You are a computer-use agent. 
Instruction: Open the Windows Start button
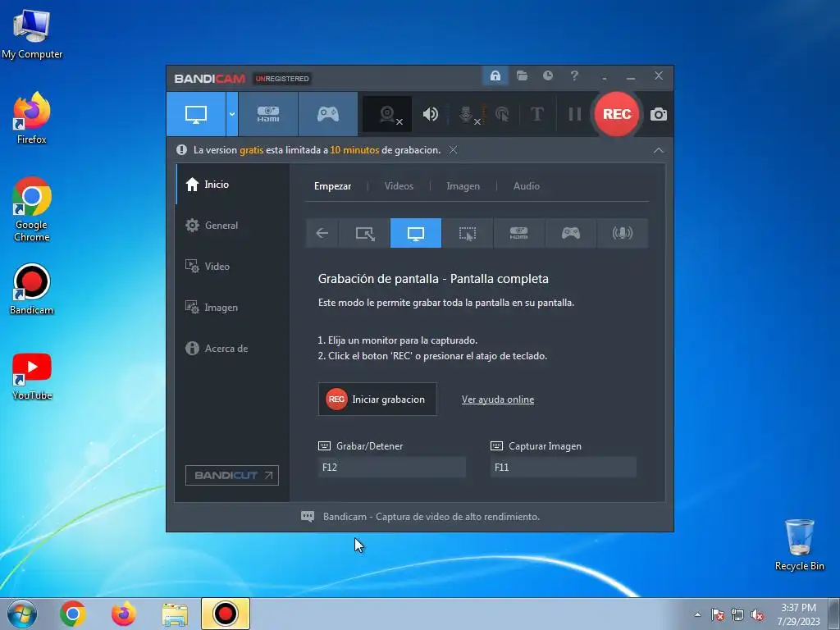(x=22, y=614)
